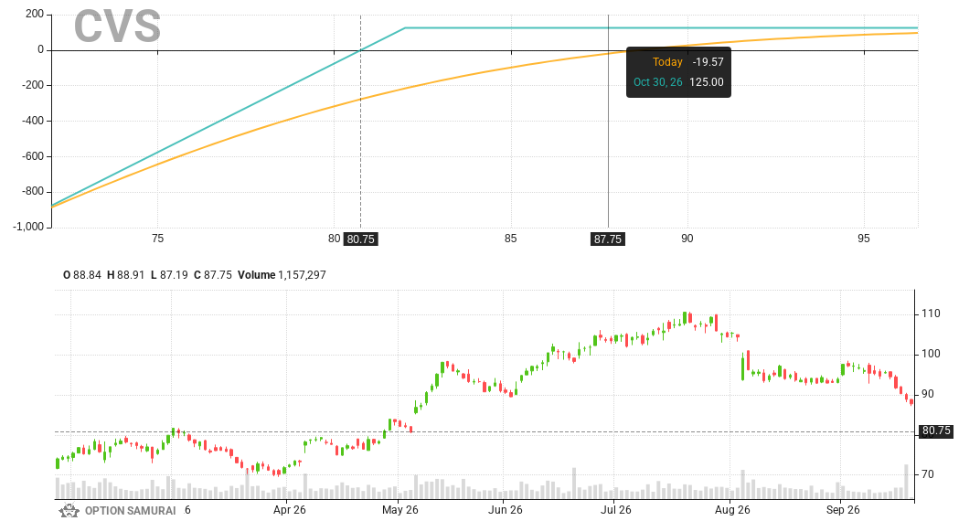
Task: Click the 'Oct 30, 26' tooltip label
Action: pos(657,82)
